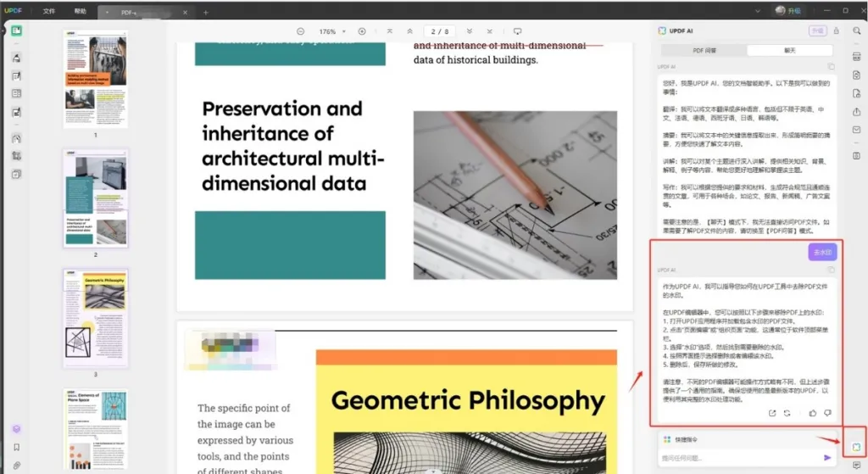Click the bookmark icon in left sidebar bottom
This screenshot has height=474, width=868.
pyautogui.click(x=17, y=448)
